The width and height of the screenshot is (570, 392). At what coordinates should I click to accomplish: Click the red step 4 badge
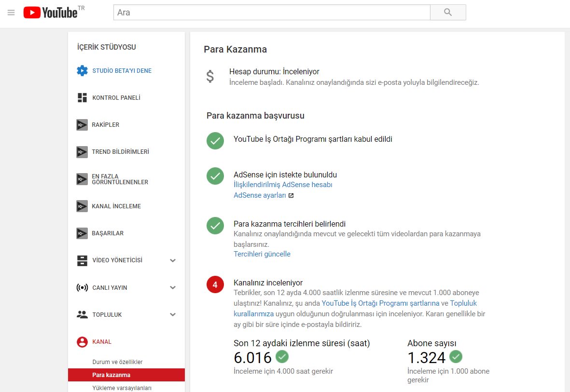point(215,284)
